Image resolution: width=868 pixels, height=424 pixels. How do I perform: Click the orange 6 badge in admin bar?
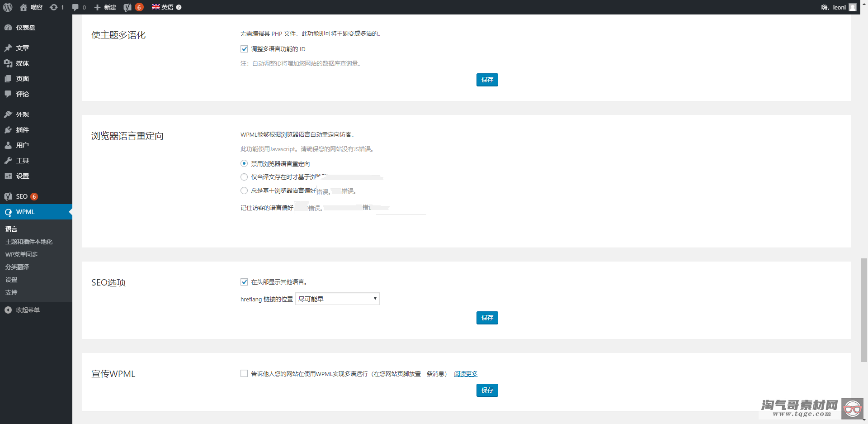point(139,7)
